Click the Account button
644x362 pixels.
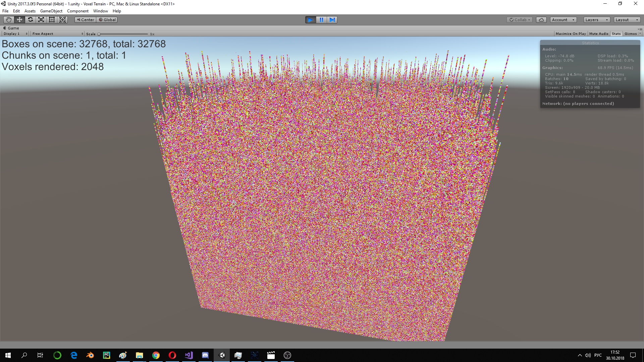click(562, 19)
